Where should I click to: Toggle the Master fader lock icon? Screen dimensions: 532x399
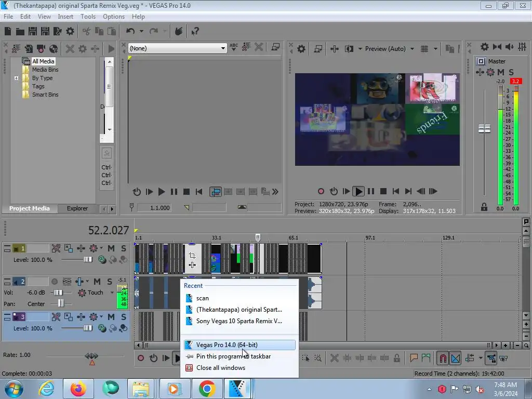coord(484,207)
